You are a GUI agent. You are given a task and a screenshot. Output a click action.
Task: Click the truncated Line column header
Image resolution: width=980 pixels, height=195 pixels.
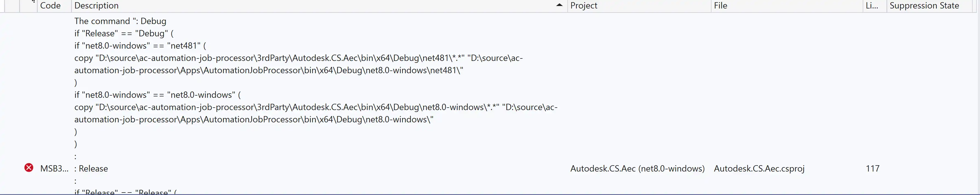point(871,6)
